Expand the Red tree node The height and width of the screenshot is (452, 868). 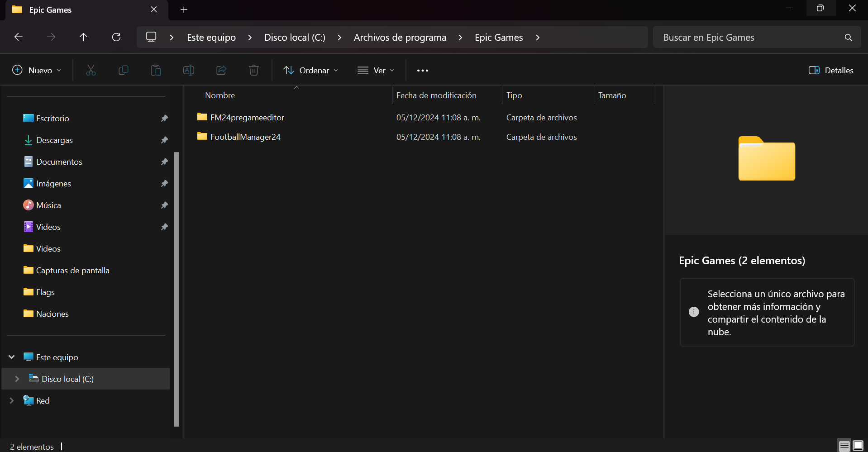[x=12, y=400]
